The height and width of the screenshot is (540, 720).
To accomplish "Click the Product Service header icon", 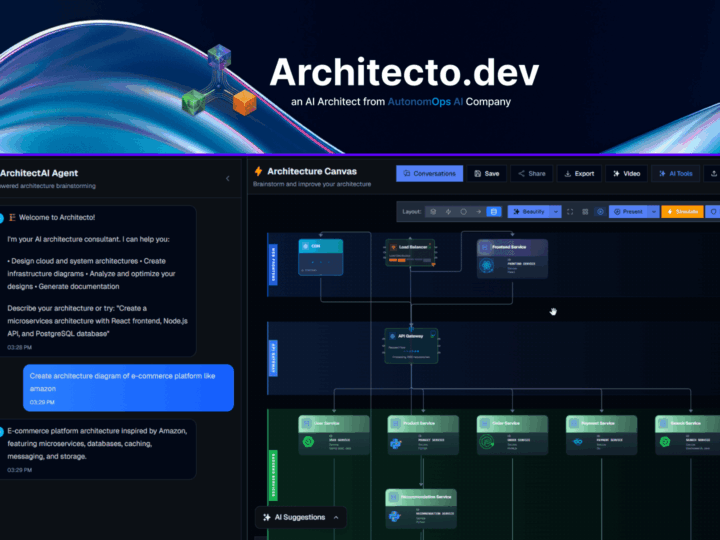I will point(395,423).
